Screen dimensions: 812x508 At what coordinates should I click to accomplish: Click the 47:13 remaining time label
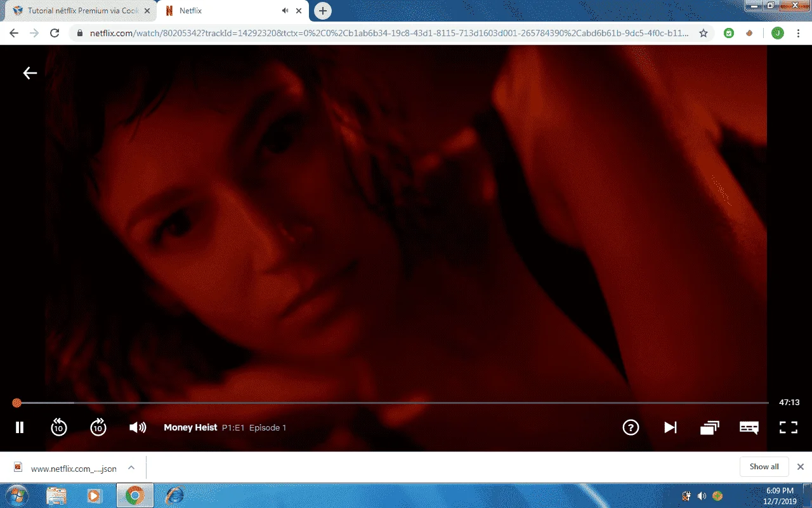coord(789,403)
